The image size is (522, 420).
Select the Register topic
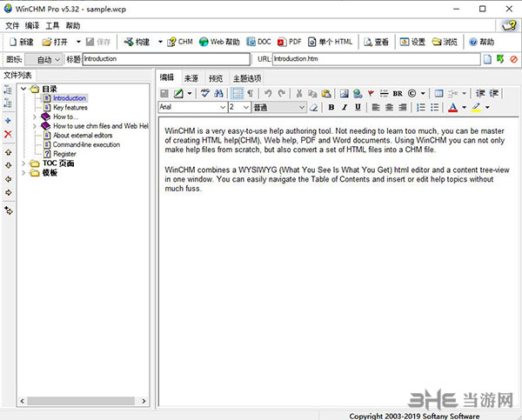pos(64,154)
